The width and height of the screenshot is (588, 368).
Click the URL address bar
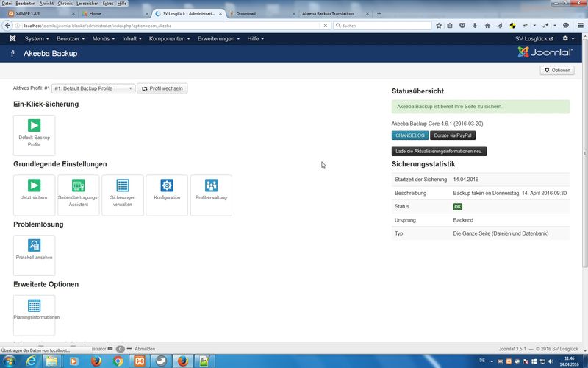pyautogui.click(x=172, y=26)
